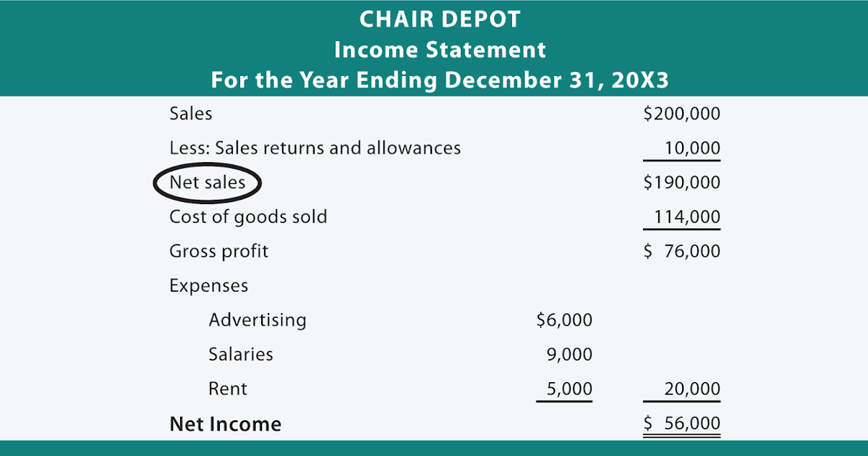Select the 20,000 total expenses value
The width and height of the screenshot is (868, 456).
(x=693, y=389)
